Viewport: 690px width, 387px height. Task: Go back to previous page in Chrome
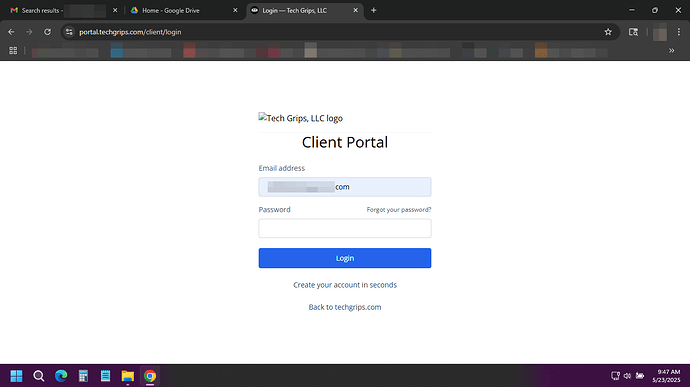[x=11, y=32]
